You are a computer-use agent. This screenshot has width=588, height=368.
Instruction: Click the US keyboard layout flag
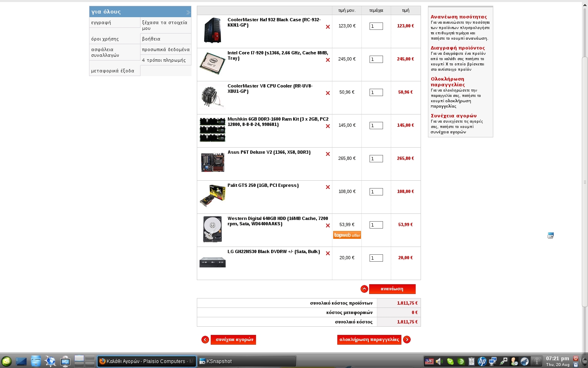[x=429, y=361]
